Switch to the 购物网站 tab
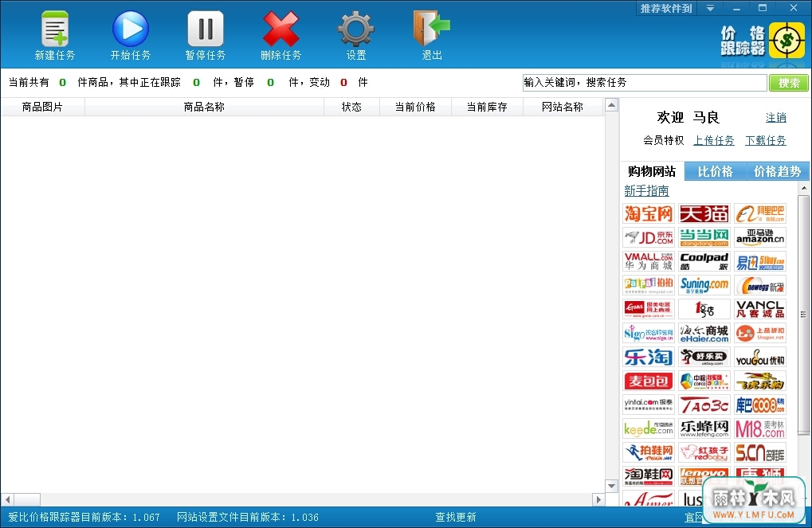Viewport: 812px width, 528px height. pos(652,171)
